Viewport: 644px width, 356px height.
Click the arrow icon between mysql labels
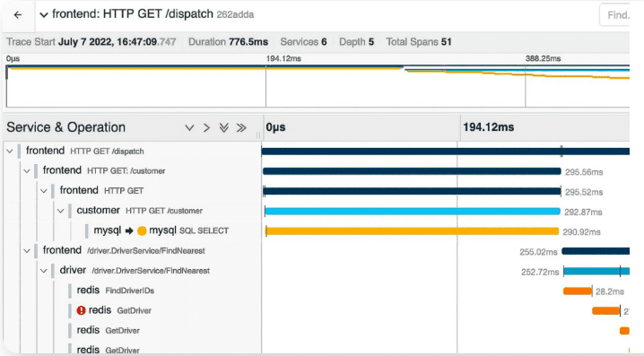click(x=129, y=230)
